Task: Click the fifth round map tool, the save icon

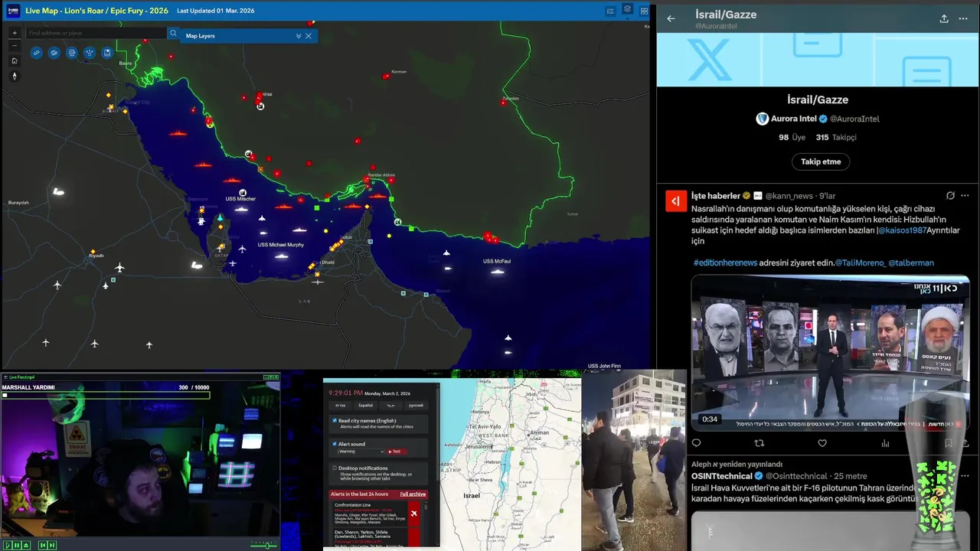Action: pos(107,53)
